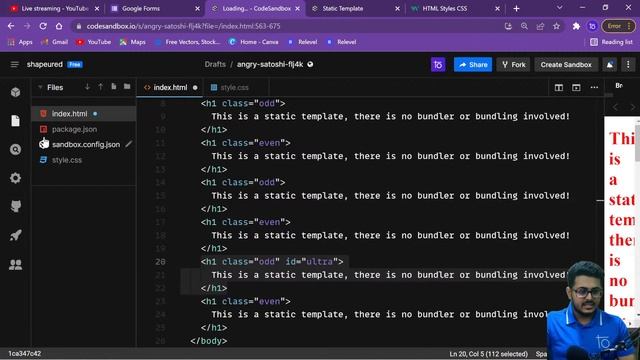Image resolution: width=640 pixels, height=360 pixels.
Task: Open the browser extensions puzzle icon
Action: (576, 26)
